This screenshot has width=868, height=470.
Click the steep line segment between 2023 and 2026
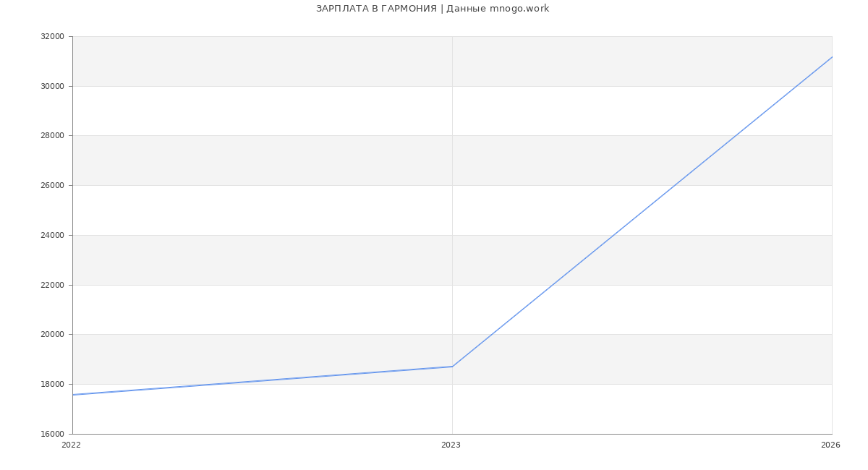[x=642, y=212]
